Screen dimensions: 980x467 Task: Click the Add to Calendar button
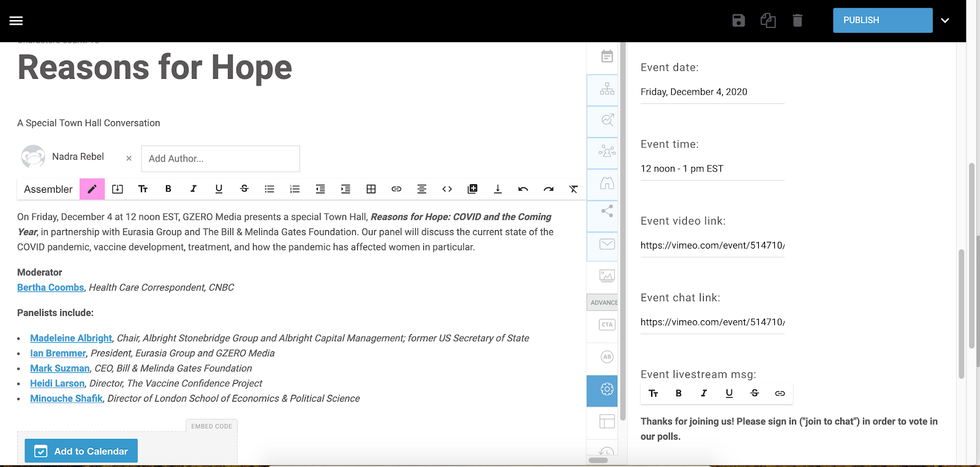point(81,451)
